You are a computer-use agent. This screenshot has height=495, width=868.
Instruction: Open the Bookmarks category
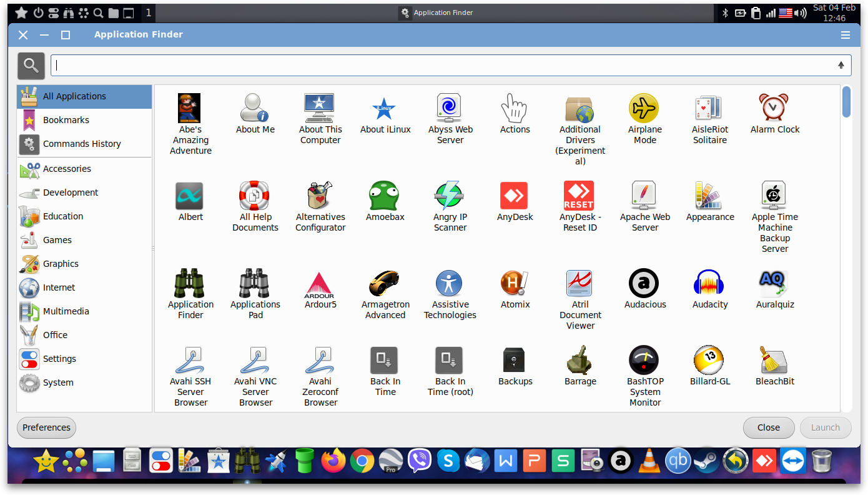pos(84,120)
